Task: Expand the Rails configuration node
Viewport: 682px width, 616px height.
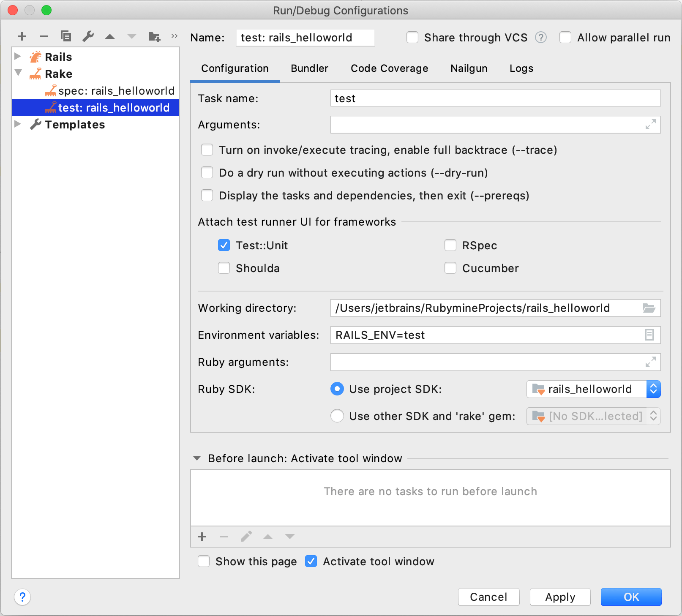Action: pyautogui.click(x=18, y=57)
